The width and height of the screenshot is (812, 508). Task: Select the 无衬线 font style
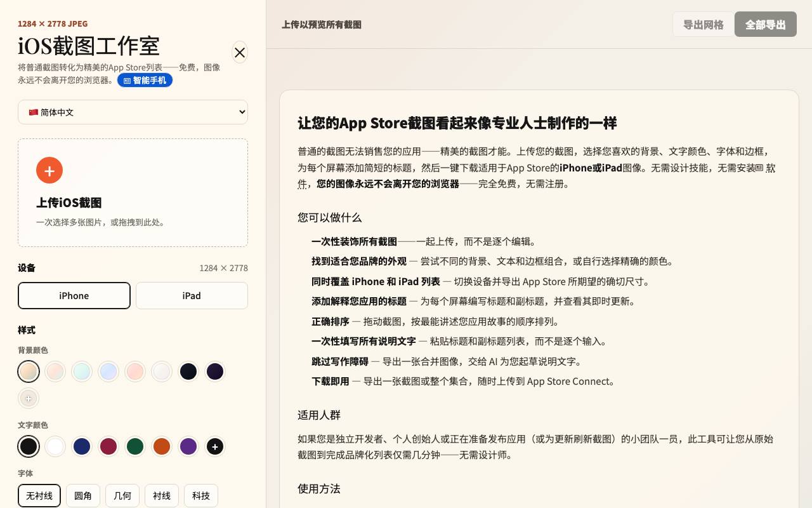click(x=39, y=496)
